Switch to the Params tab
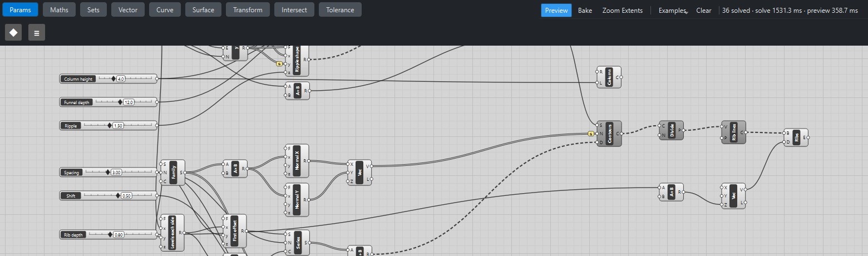Viewport: 868px width, 256px height. click(x=19, y=9)
